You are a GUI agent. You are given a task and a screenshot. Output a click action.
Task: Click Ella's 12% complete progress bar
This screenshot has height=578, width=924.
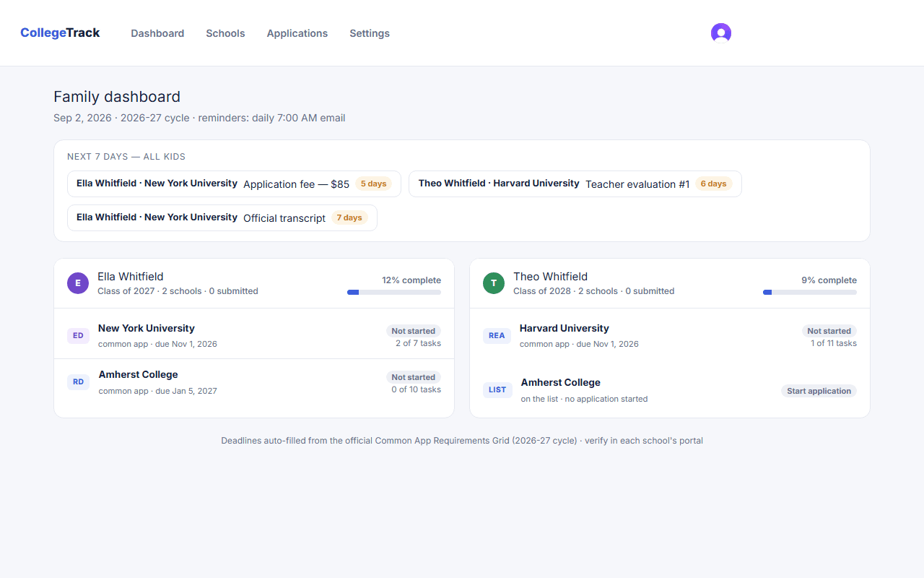click(x=394, y=292)
